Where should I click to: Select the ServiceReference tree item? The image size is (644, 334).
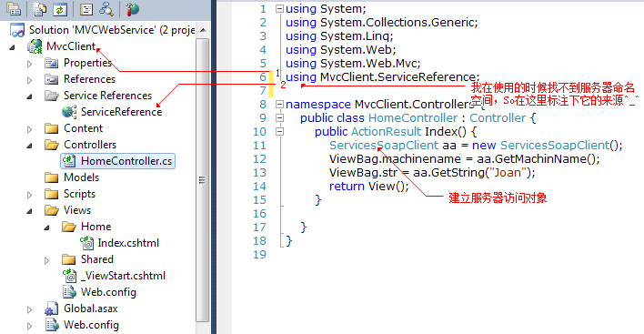[121, 112]
